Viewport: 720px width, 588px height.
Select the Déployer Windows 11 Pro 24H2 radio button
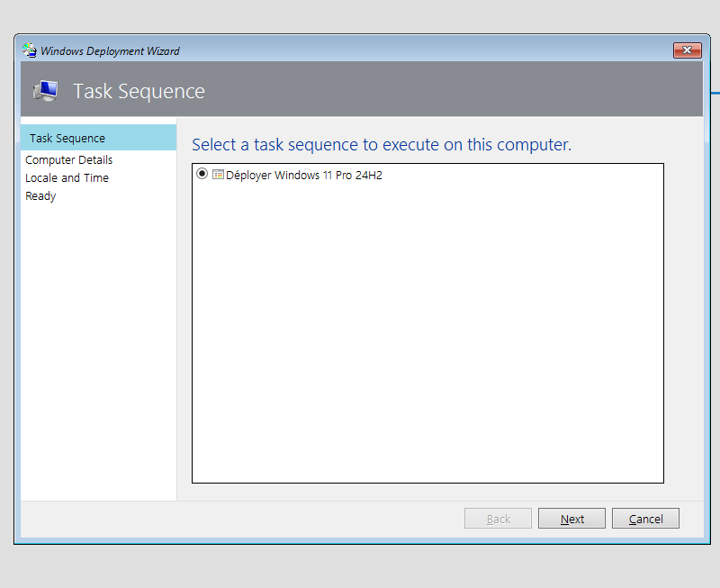202,175
